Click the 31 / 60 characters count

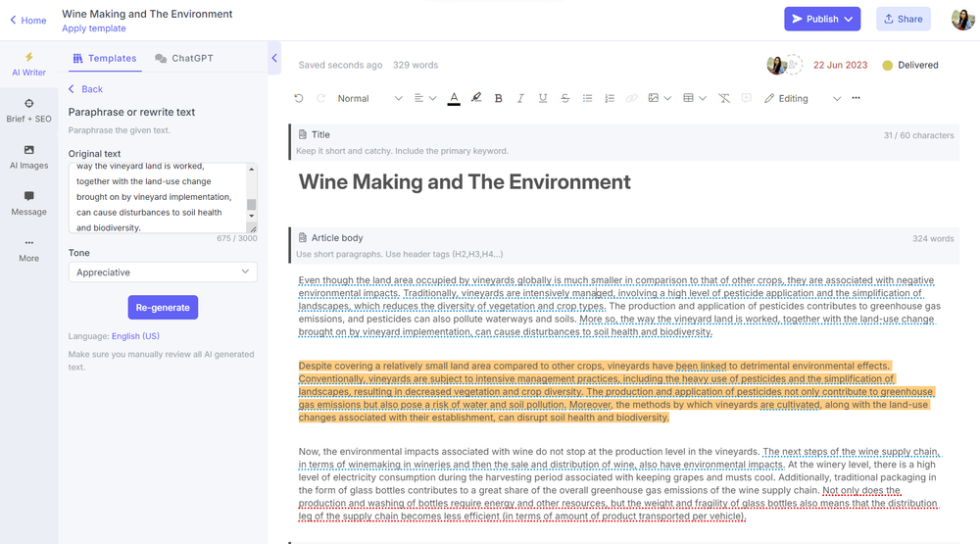click(918, 135)
